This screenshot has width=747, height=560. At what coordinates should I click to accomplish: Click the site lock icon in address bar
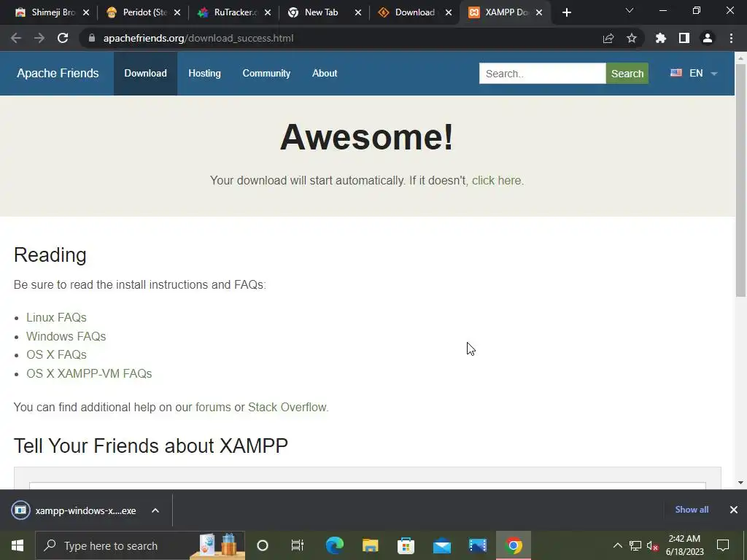(92, 38)
